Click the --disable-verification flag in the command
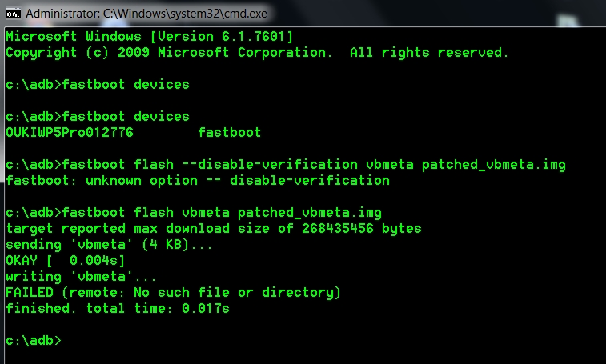Image resolution: width=606 pixels, height=364 pixels. [270, 165]
